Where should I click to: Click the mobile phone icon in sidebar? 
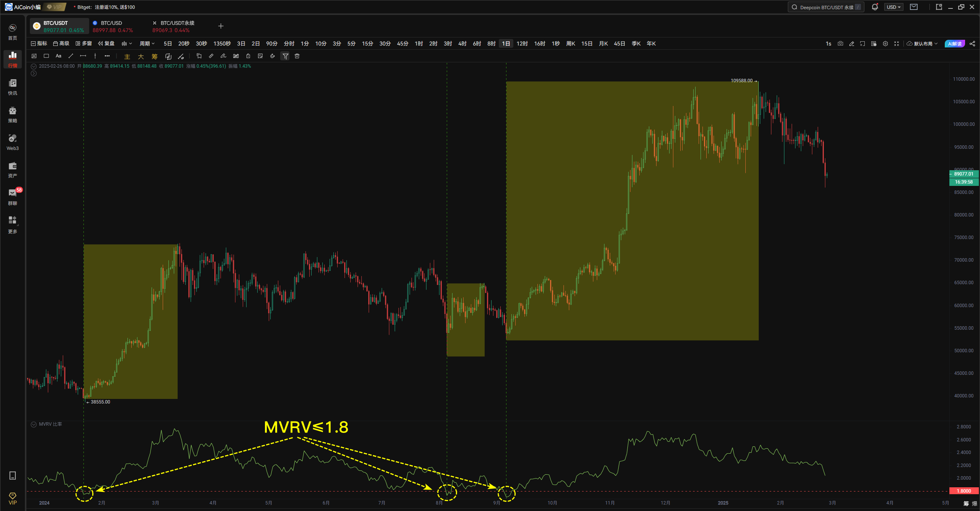(13, 475)
